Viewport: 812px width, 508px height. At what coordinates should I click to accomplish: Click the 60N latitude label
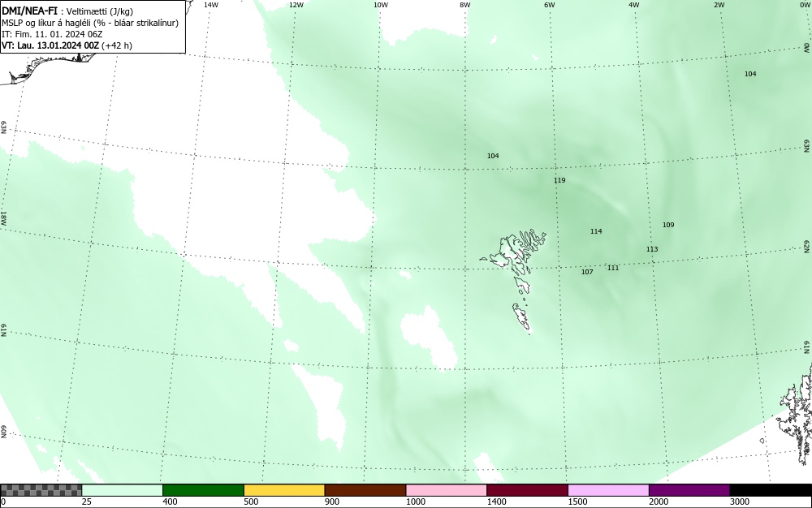(3, 432)
